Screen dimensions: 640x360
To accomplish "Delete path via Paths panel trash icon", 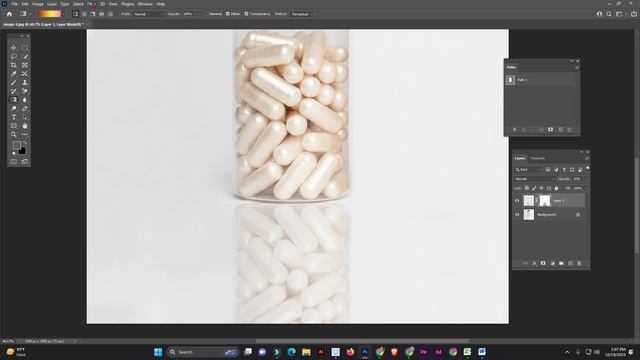I will tap(570, 129).
